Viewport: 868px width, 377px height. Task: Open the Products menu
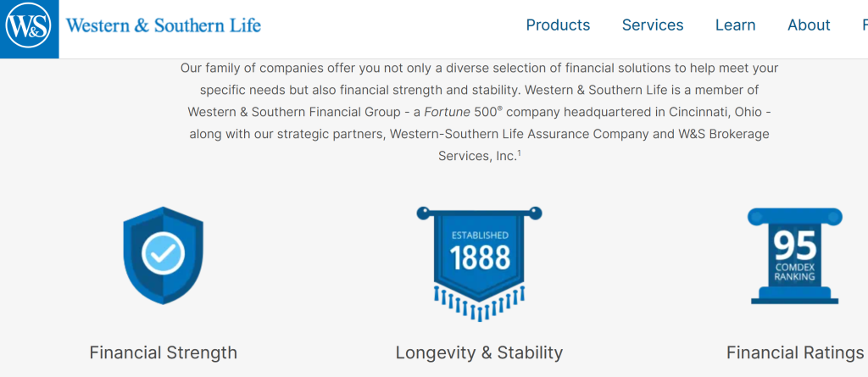558,25
